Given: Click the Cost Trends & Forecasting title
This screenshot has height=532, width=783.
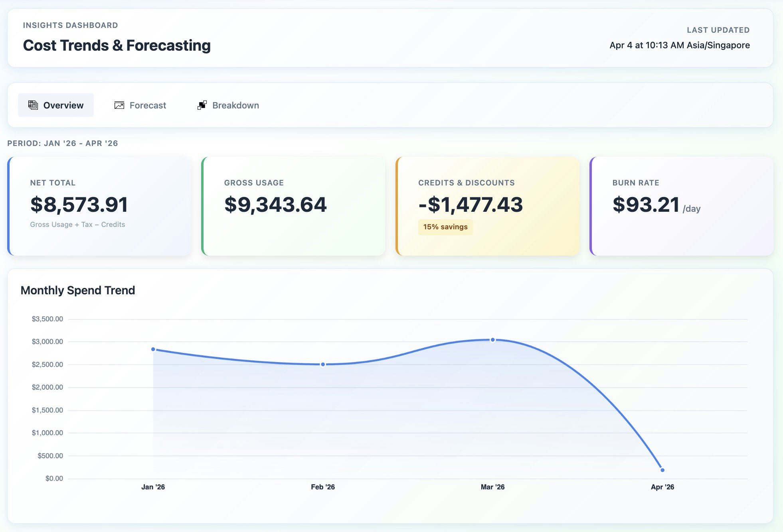Looking at the screenshot, I should click(117, 45).
